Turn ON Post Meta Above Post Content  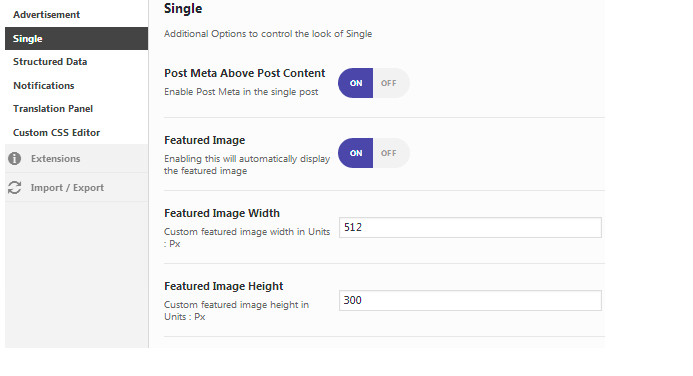pyautogui.click(x=356, y=83)
